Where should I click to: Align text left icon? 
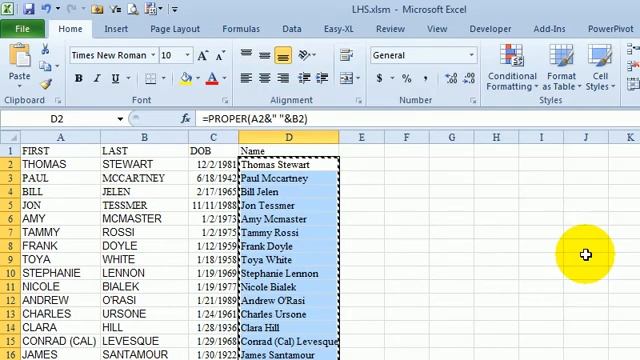pos(246,78)
